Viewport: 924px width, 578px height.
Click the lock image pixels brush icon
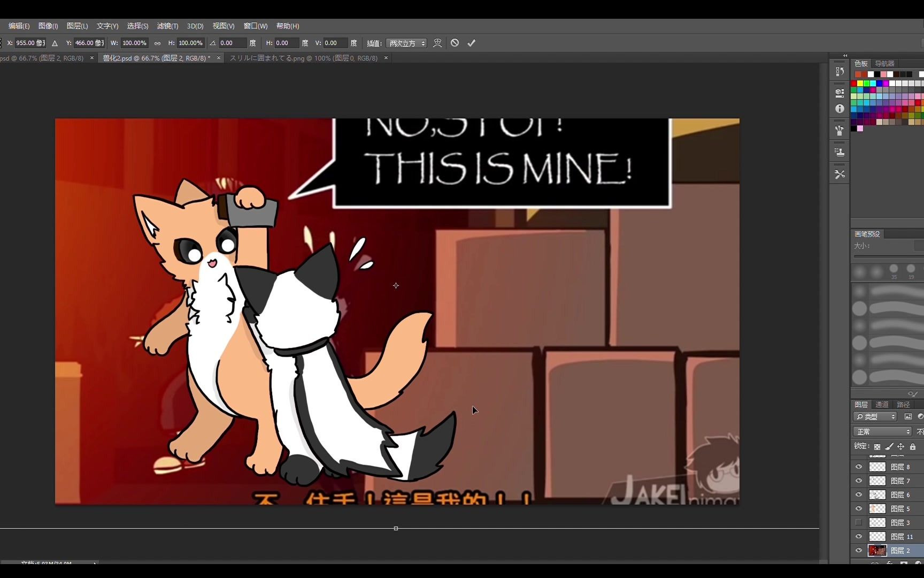(x=889, y=446)
